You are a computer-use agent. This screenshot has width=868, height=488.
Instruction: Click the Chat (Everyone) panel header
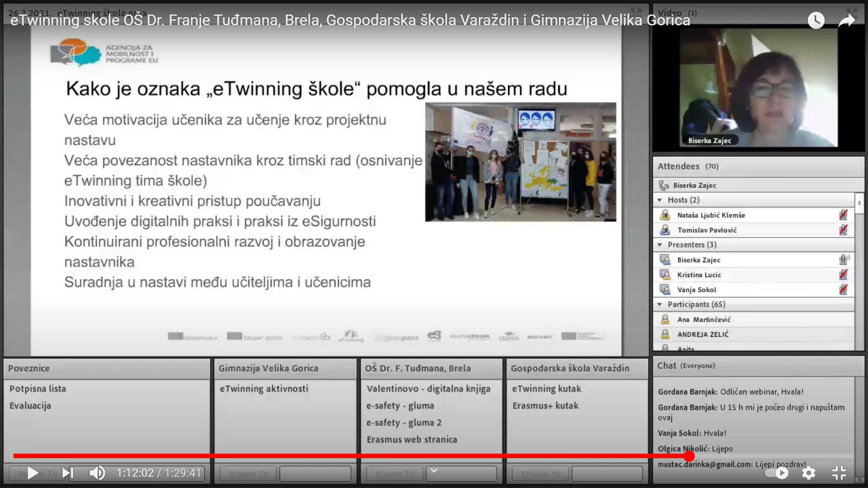click(758, 366)
